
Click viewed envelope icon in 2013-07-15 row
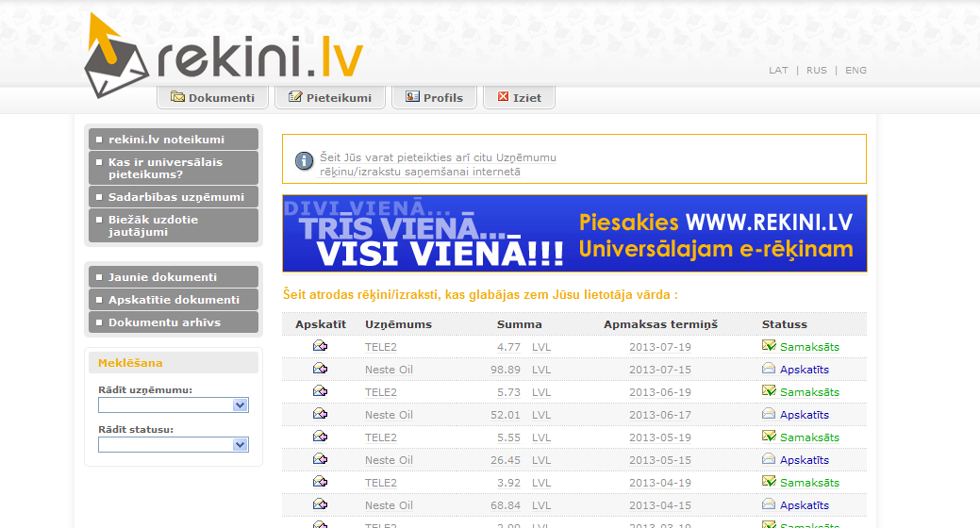pos(769,368)
